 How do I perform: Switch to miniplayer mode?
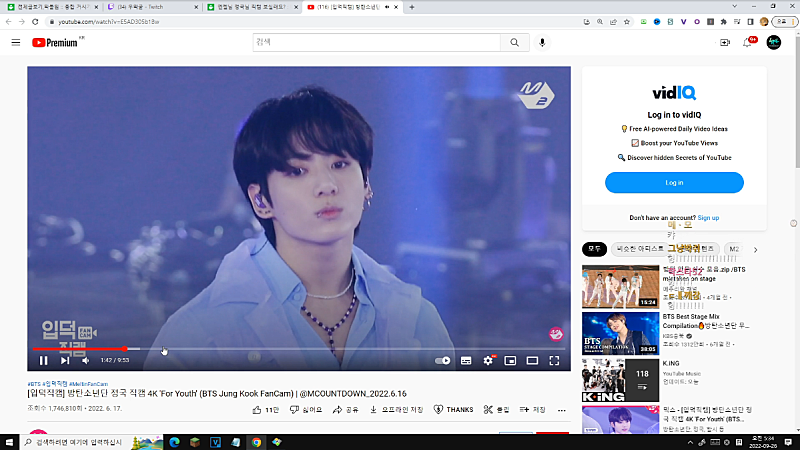point(510,361)
